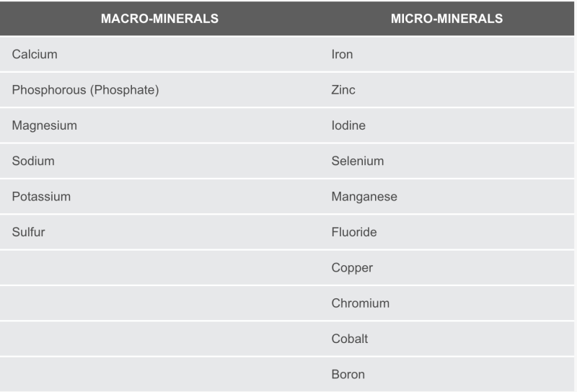Click the Zinc entry
Screen dimensions: 577x392
point(343,90)
